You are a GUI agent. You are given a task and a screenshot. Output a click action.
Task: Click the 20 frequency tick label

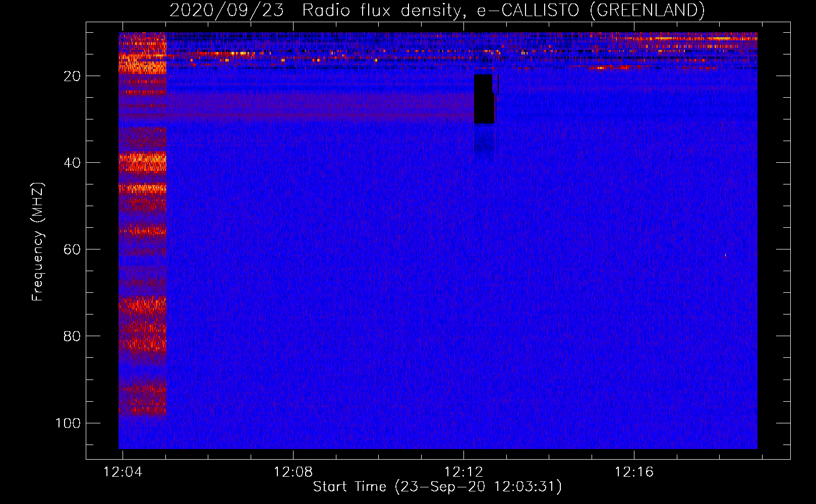click(x=72, y=76)
